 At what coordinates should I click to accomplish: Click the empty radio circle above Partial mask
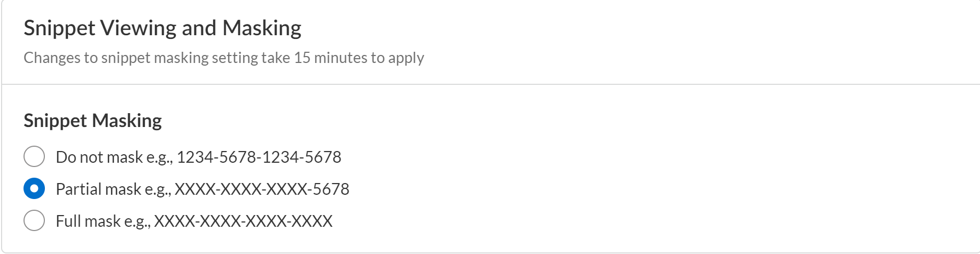click(34, 157)
